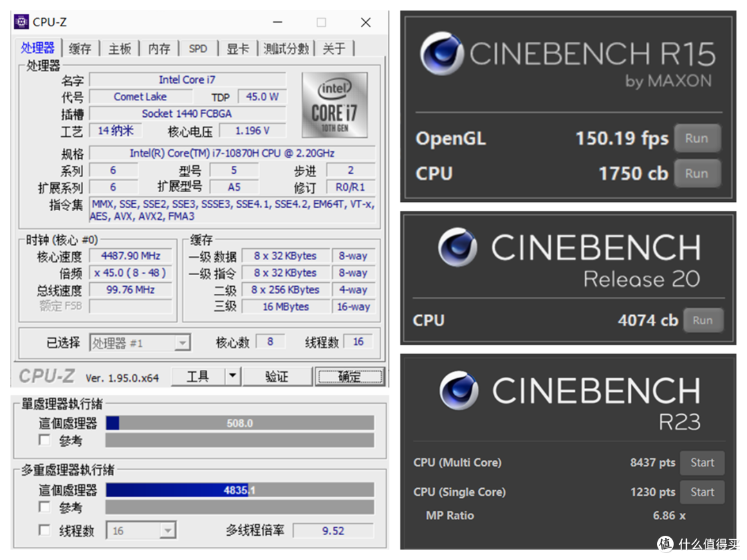Toggle the checkbox next to 線程数
Screen dimensions: 747x560
coord(44,530)
